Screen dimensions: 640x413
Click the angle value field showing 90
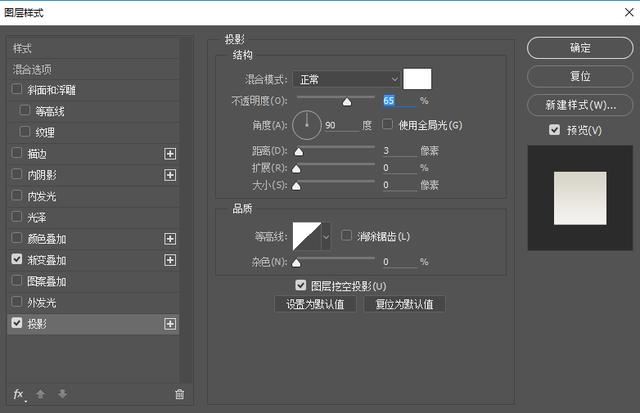[x=342, y=125]
